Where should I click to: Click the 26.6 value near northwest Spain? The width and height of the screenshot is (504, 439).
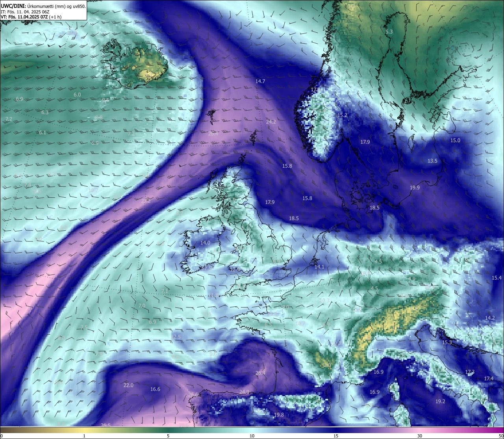(x=193, y=395)
